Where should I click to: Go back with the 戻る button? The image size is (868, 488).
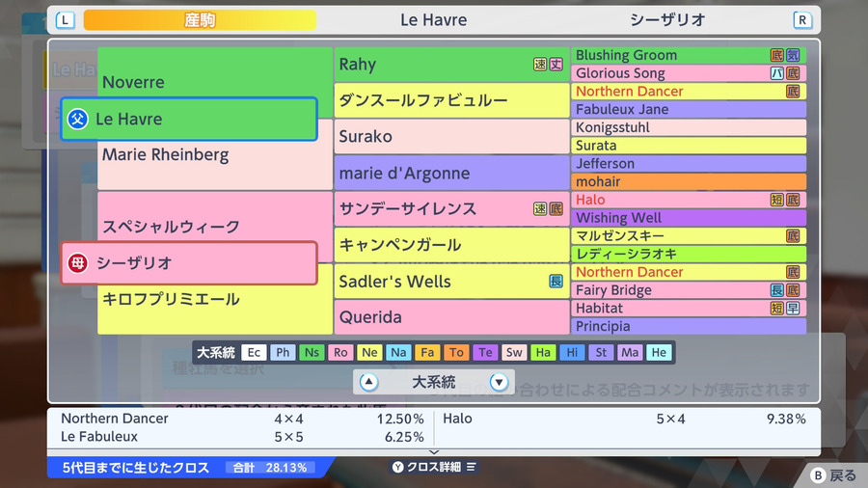pos(833,475)
